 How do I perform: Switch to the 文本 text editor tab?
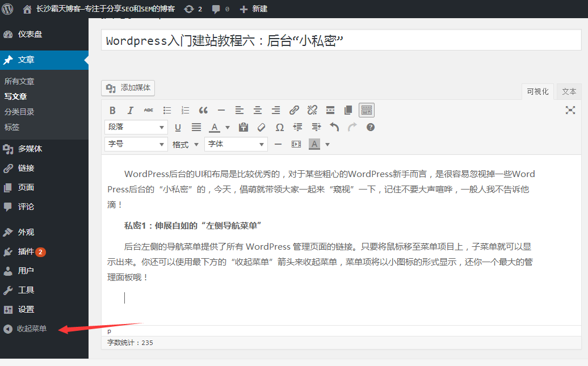[x=569, y=91]
